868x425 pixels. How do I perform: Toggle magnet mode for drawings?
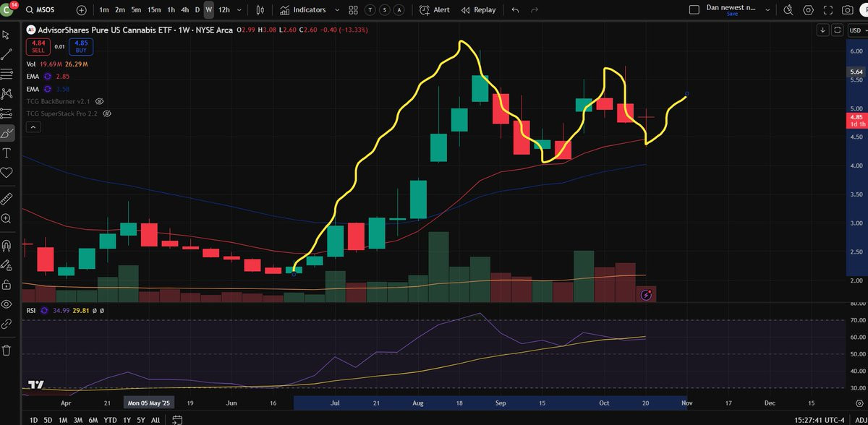point(7,245)
